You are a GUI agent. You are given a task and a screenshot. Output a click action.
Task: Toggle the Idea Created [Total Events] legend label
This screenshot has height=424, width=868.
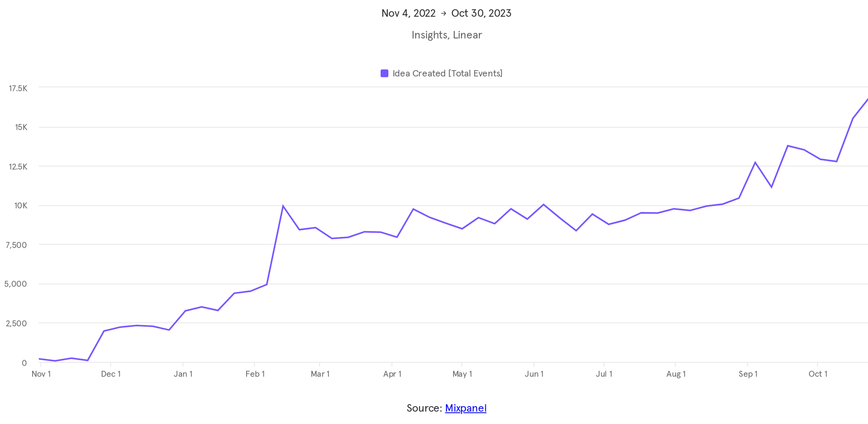[447, 73]
